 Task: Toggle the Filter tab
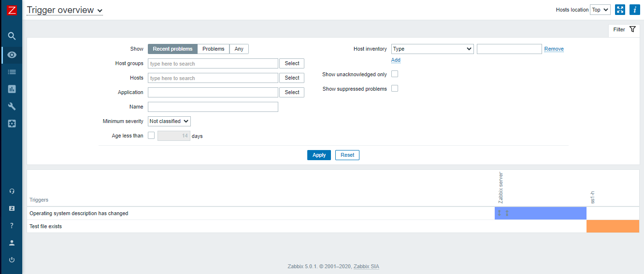tap(624, 29)
